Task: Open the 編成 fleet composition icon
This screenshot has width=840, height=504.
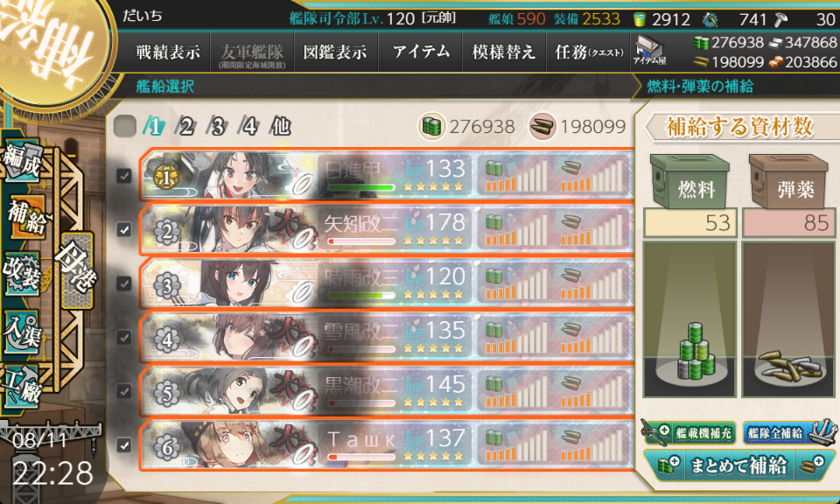Action: pyautogui.click(x=23, y=160)
